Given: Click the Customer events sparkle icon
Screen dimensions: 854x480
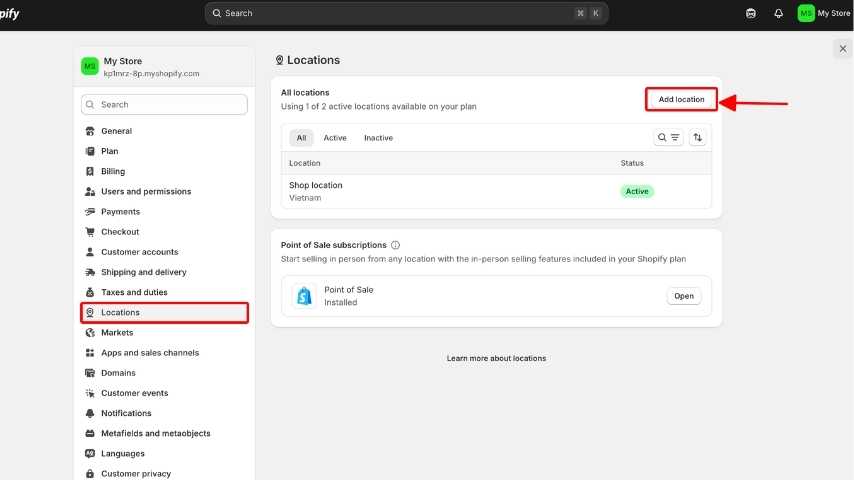Looking at the screenshot, I should point(90,393).
